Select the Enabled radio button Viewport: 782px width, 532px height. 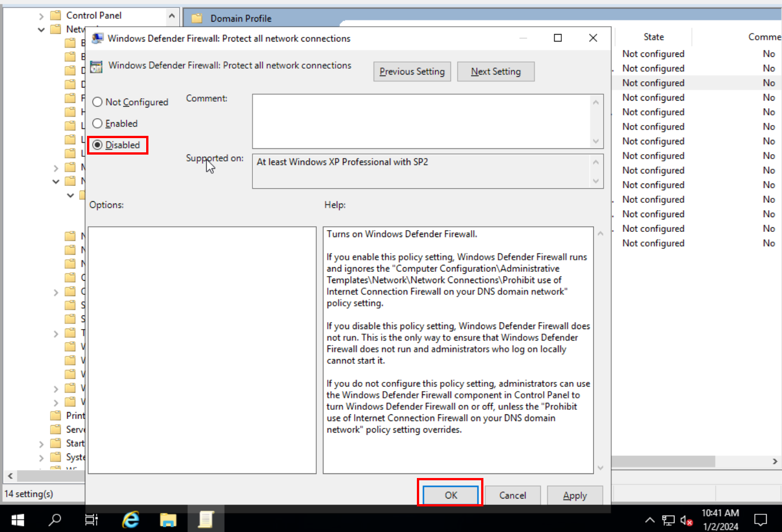pos(98,124)
